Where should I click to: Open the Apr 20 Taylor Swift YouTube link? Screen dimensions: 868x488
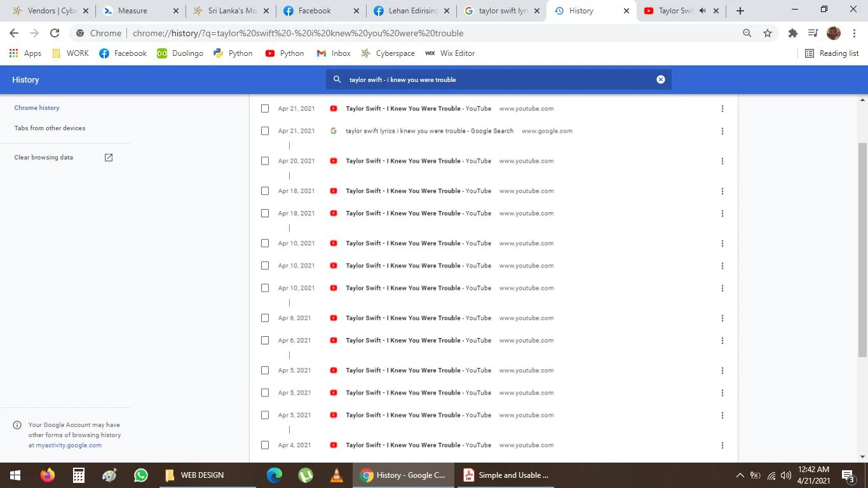(x=418, y=161)
